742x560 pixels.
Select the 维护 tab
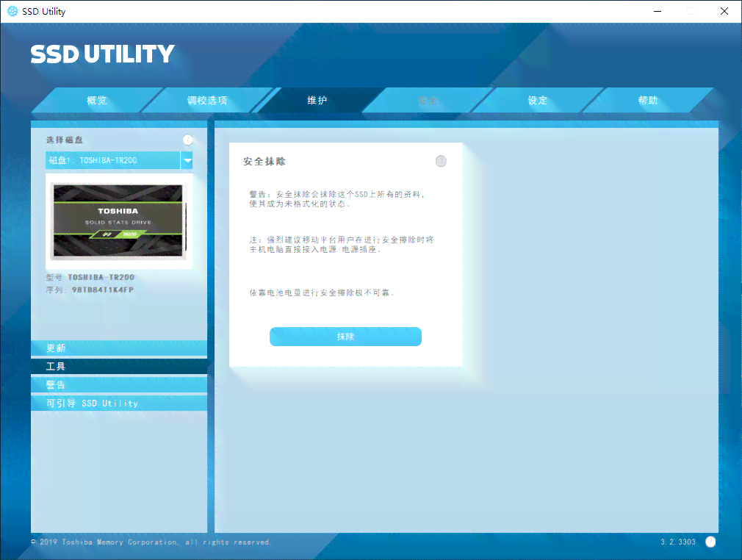[317, 101]
